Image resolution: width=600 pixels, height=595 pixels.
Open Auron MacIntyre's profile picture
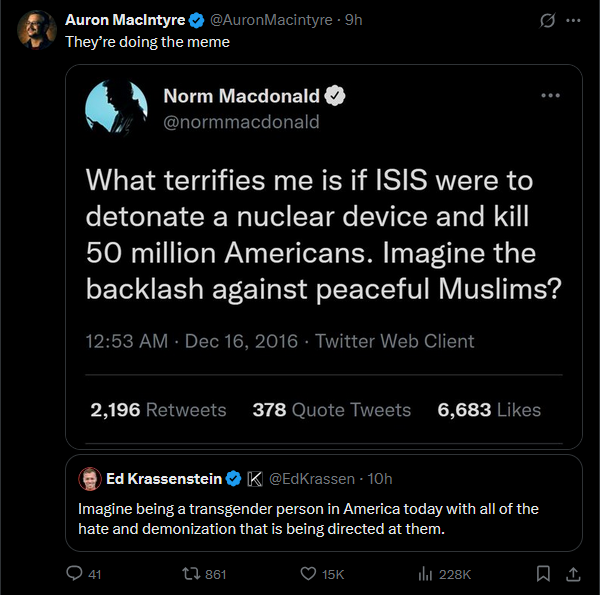[36, 29]
